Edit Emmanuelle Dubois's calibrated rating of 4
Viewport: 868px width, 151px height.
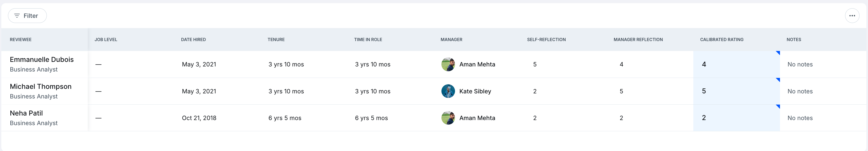click(736, 64)
